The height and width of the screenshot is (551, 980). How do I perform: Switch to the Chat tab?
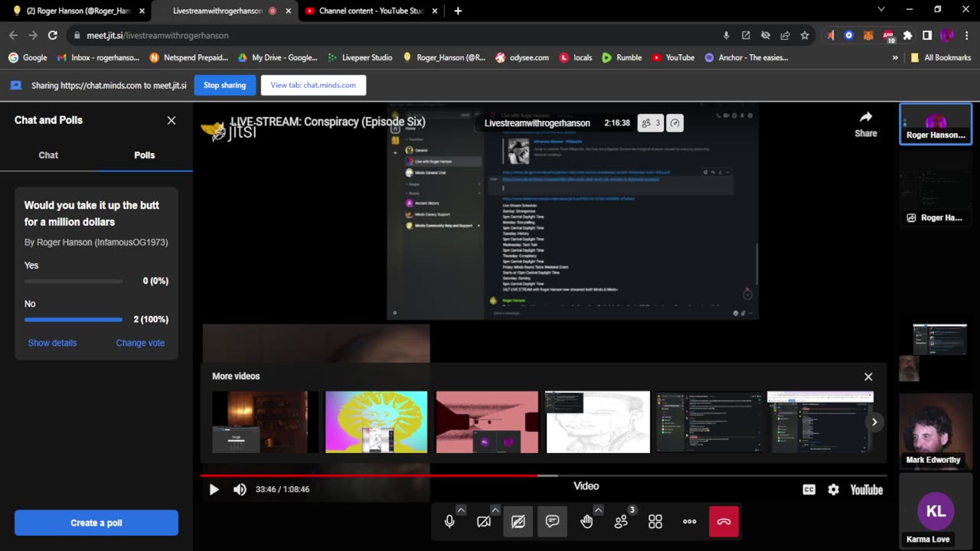tap(48, 155)
